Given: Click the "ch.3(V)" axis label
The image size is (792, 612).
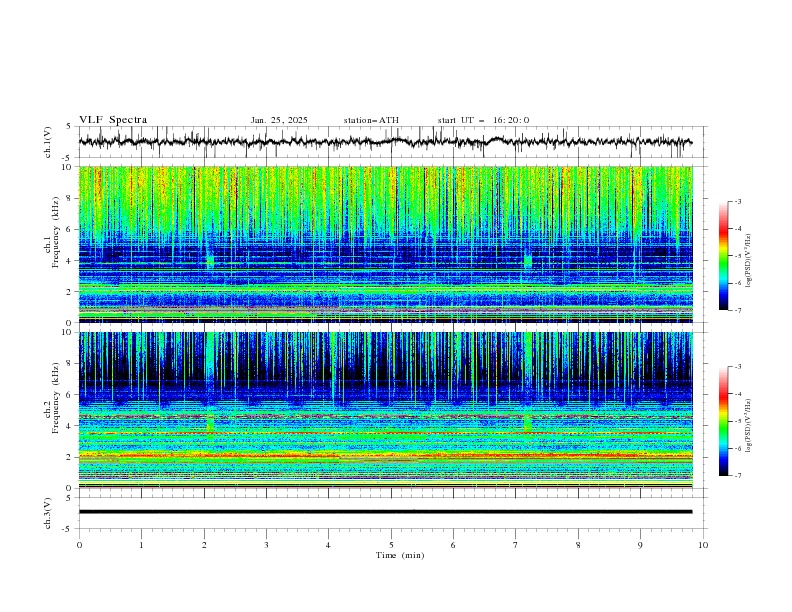Looking at the screenshot, I should [48, 513].
